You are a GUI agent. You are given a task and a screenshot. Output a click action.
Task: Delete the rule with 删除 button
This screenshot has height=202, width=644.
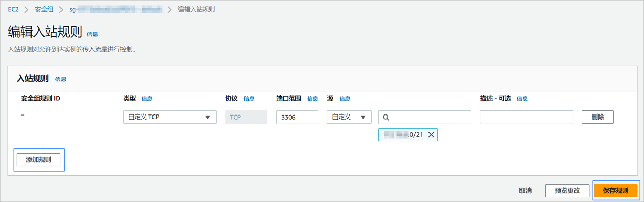pos(598,117)
